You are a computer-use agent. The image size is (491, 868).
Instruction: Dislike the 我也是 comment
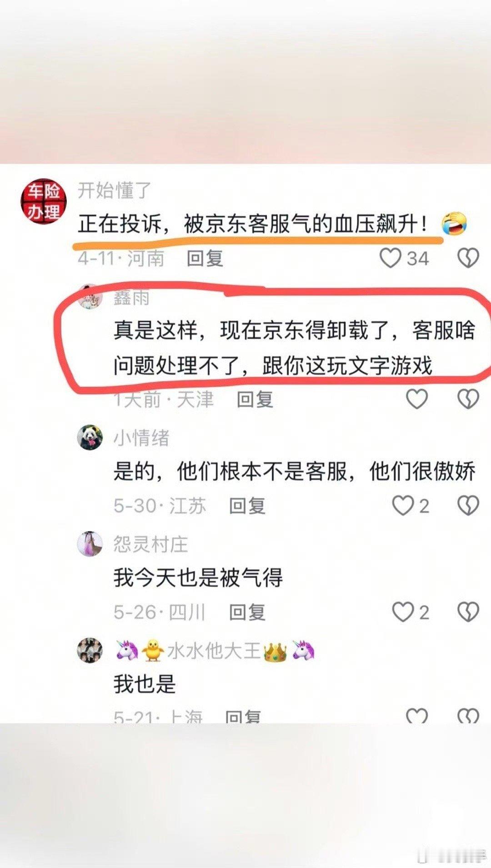coord(468,716)
